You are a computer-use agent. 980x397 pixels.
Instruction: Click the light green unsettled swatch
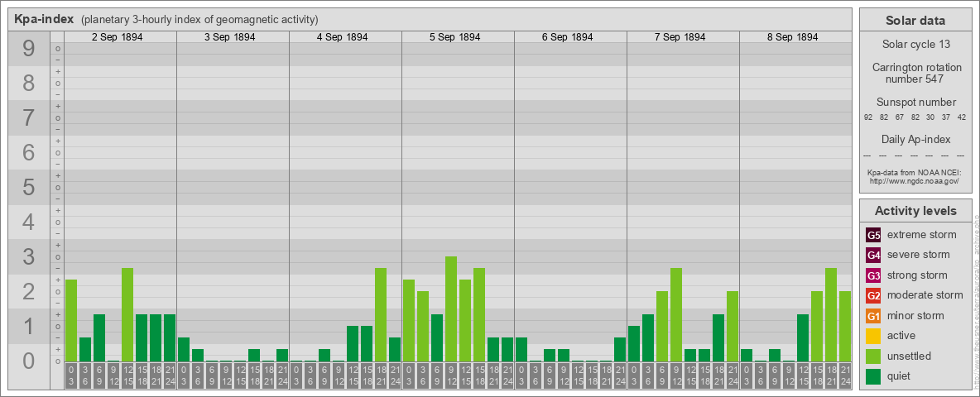[873, 356]
